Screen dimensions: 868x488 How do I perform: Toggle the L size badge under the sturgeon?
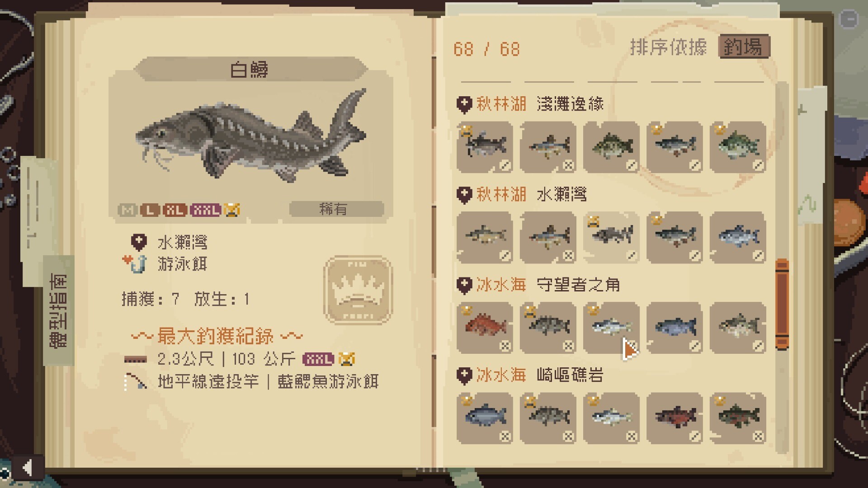(150, 210)
